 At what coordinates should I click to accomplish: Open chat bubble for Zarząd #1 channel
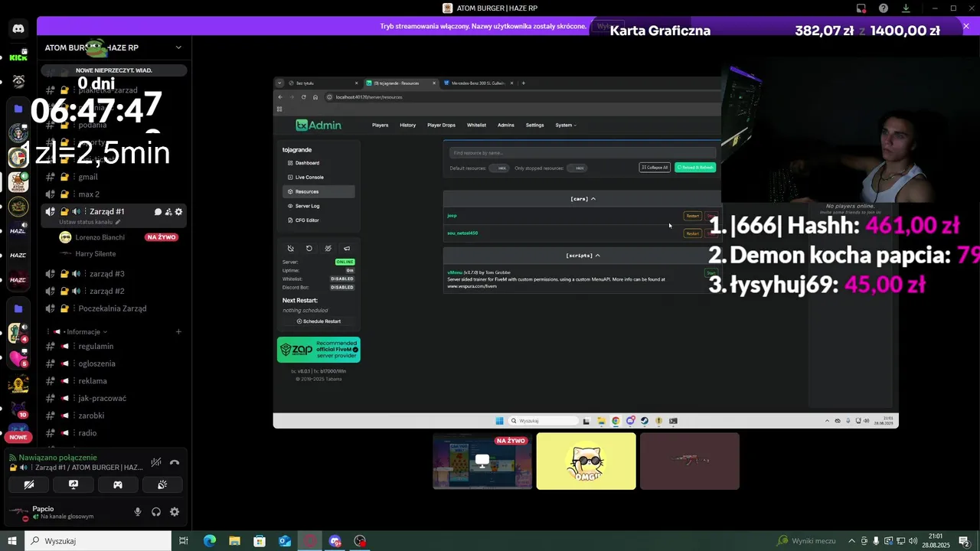[x=158, y=212]
